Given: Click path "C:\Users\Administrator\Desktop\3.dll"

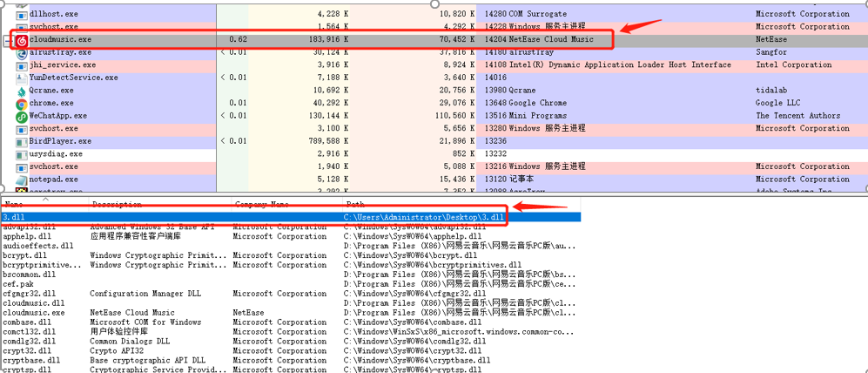Looking at the screenshot, I should pyautogui.click(x=423, y=217).
